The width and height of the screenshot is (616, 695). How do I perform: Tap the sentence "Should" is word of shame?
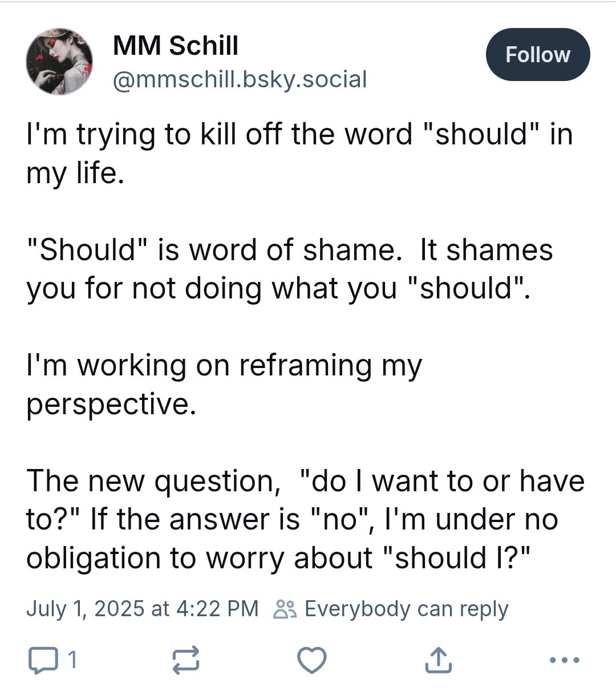[214, 250]
